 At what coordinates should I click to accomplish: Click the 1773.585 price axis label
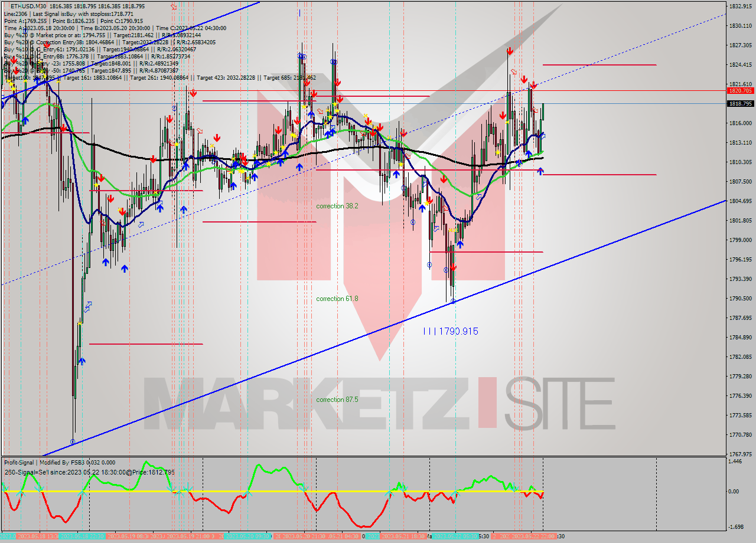(740, 415)
